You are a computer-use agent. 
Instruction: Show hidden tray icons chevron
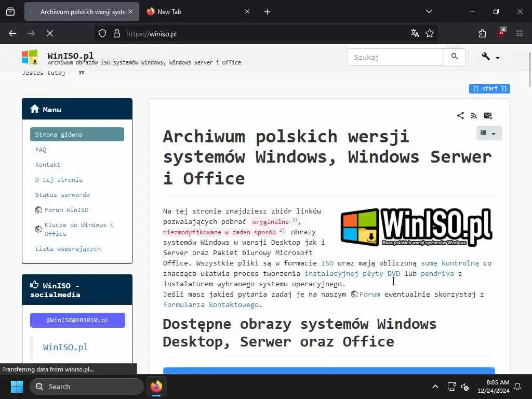click(435, 387)
